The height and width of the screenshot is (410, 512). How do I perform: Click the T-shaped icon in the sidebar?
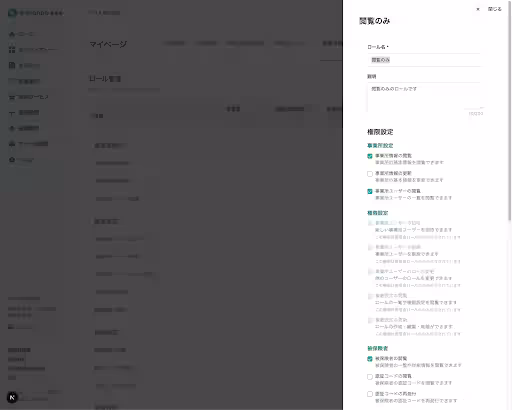click(12, 113)
